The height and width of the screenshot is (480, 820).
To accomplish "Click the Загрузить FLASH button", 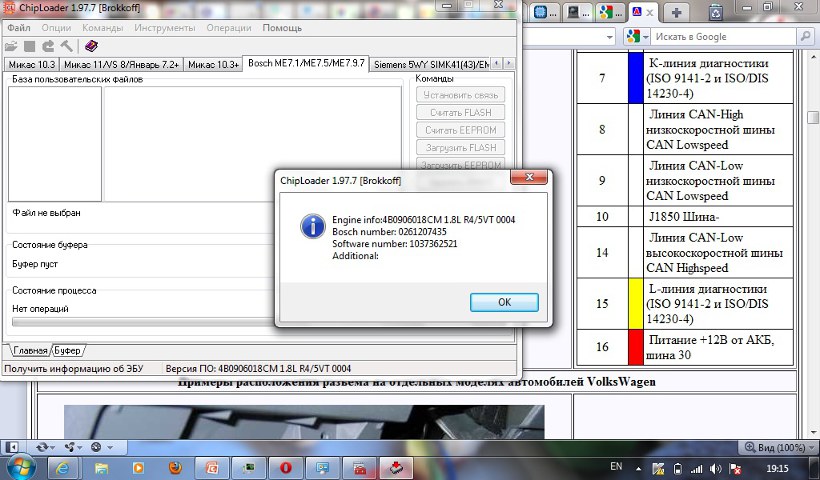I will coord(461,147).
